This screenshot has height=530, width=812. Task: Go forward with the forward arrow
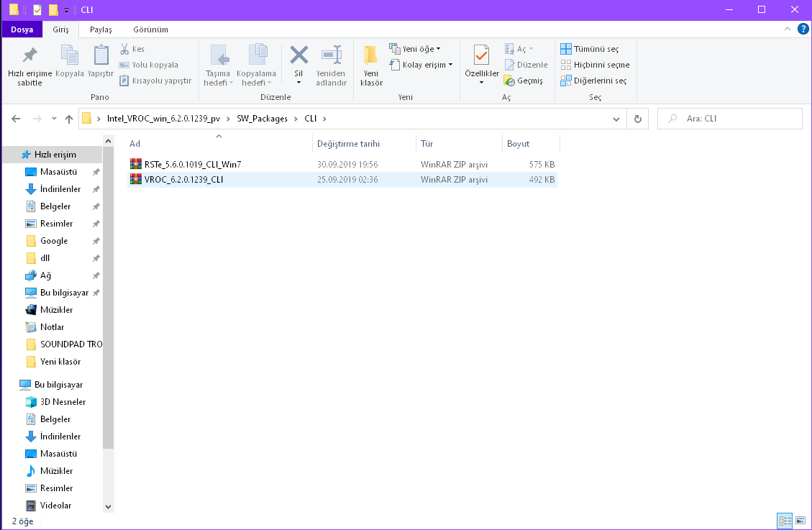pos(37,119)
